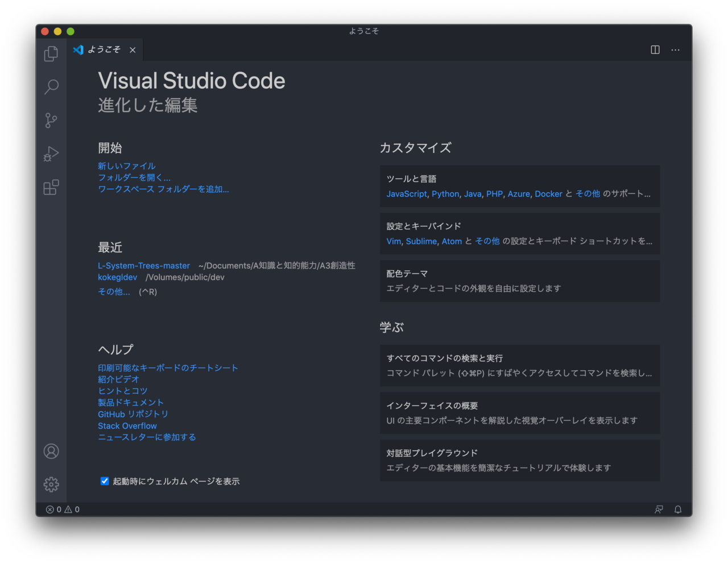Click その他 link in 設定とキーバインド
728x564 pixels.
[x=487, y=241]
